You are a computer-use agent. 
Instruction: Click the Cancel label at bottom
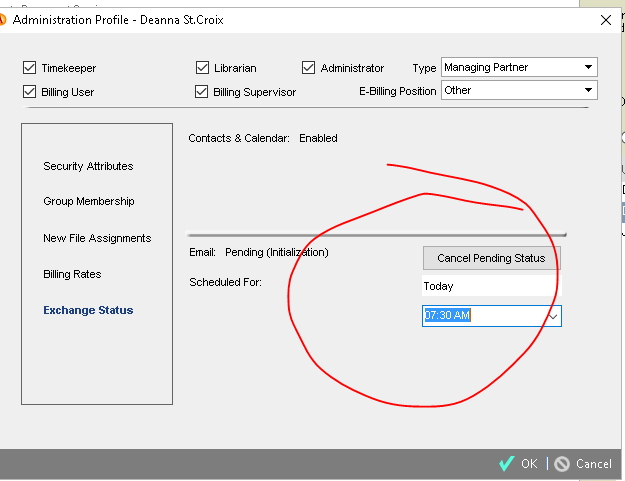pyautogui.click(x=594, y=463)
